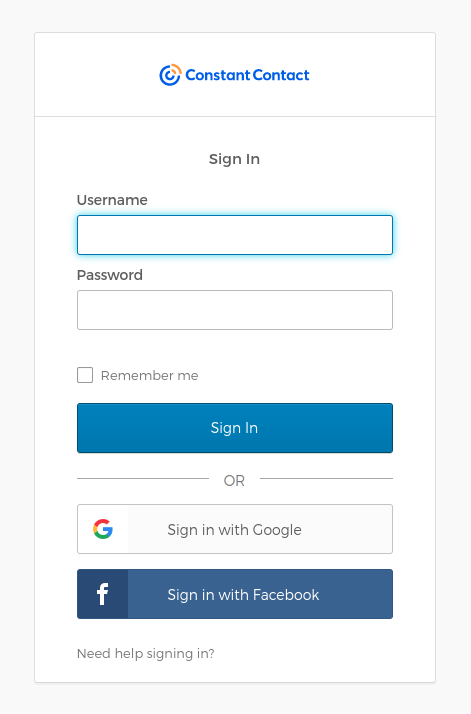Click the divider line right of OR
471x714 pixels.
pyautogui.click(x=326, y=479)
